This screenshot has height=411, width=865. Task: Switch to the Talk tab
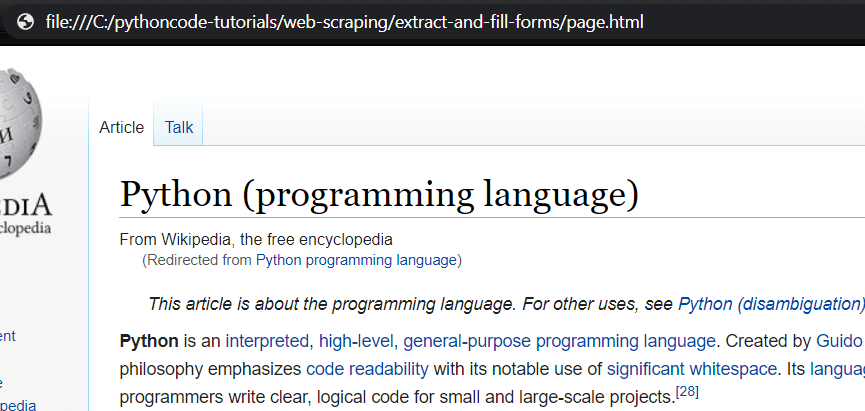point(179,127)
